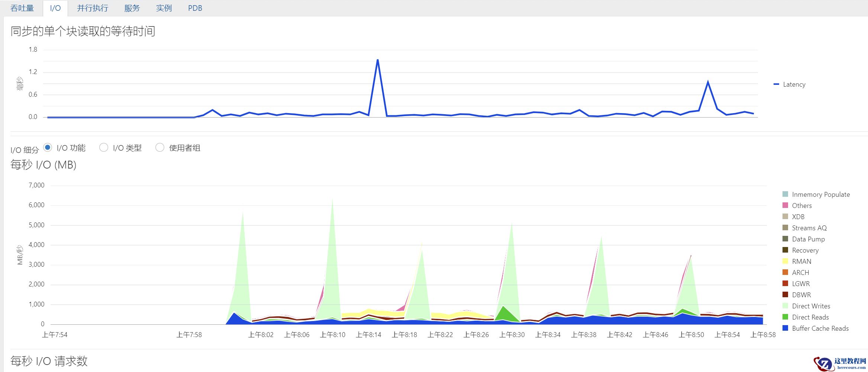Click the Data Pump legend label
Screen dimensions: 868x372
click(x=808, y=239)
